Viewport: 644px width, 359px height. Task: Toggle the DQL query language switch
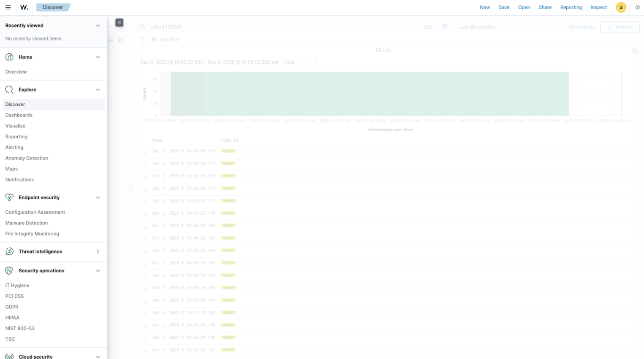pyautogui.click(x=428, y=27)
